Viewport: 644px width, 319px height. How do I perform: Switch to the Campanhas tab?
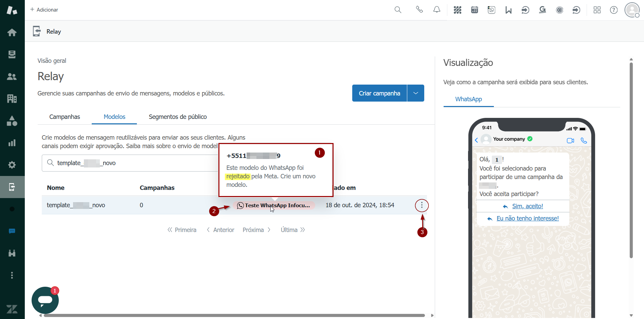[65, 117]
